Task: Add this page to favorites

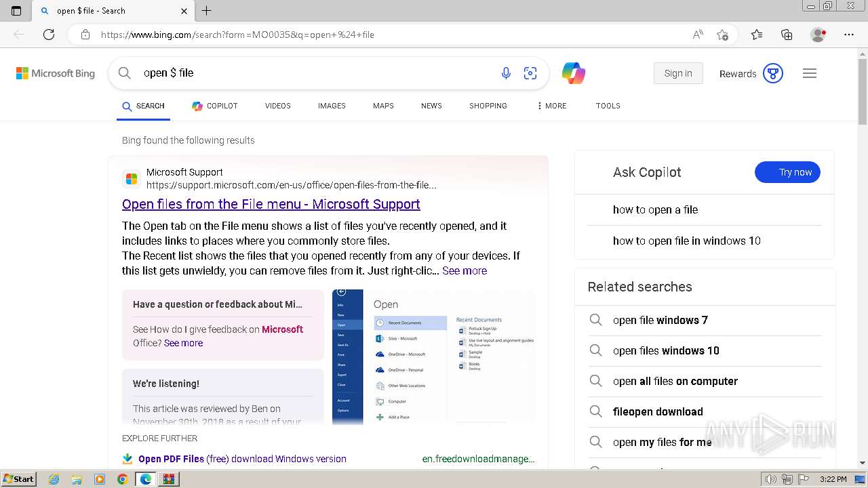Action: point(722,35)
